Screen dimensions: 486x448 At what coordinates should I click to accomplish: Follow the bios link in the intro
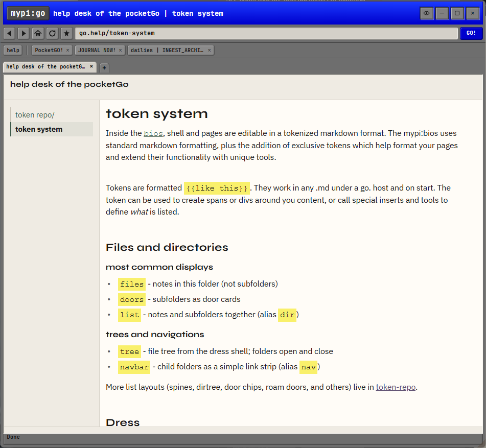click(x=153, y=133)
